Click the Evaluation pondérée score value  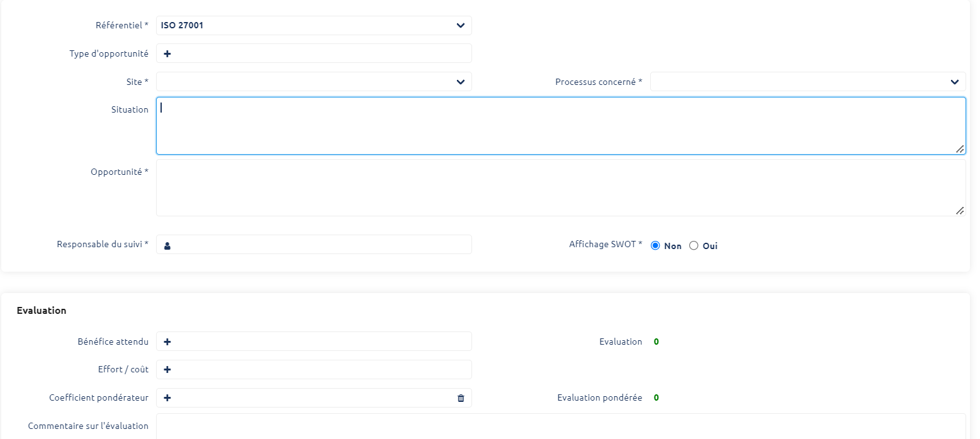tap(656, 398)
